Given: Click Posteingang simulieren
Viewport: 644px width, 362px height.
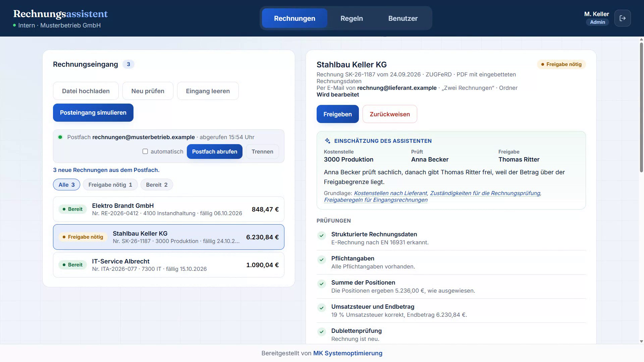Looking at the screenshot, I should pyautogui.click(x=93, y=113).
